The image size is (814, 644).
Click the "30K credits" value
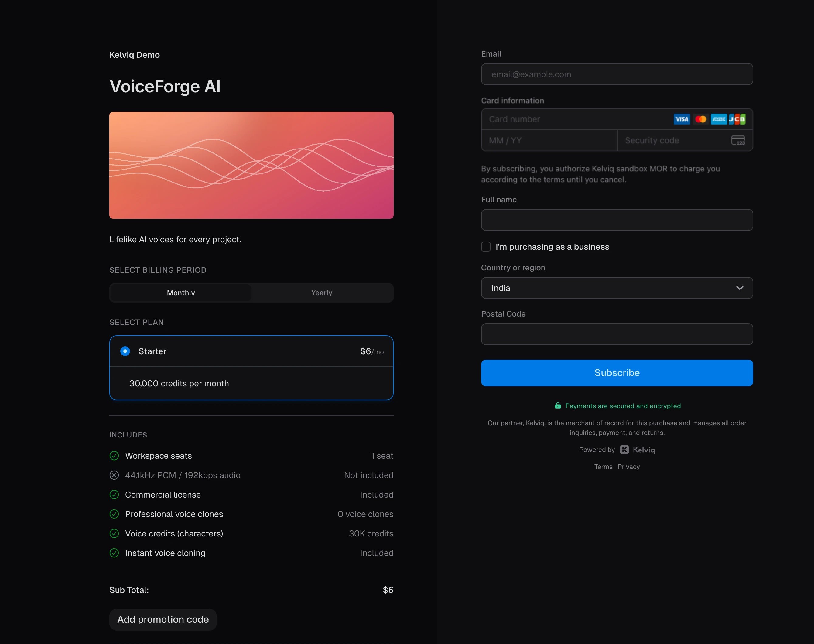click(371, 533)
